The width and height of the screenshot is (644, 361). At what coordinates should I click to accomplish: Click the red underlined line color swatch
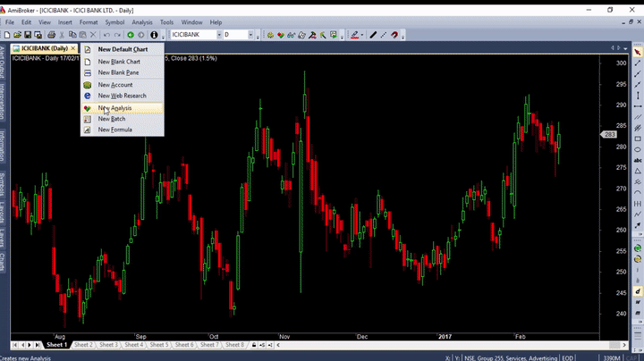355,35
